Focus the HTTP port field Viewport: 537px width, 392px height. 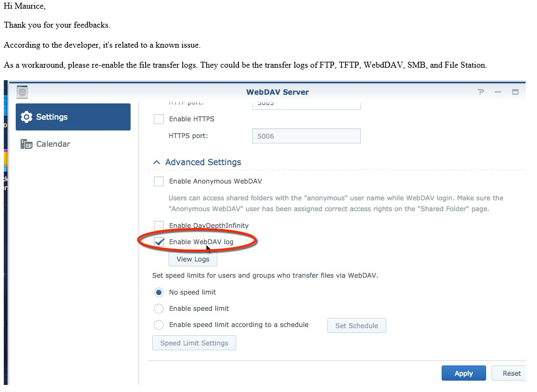click(x=306, y=104)
